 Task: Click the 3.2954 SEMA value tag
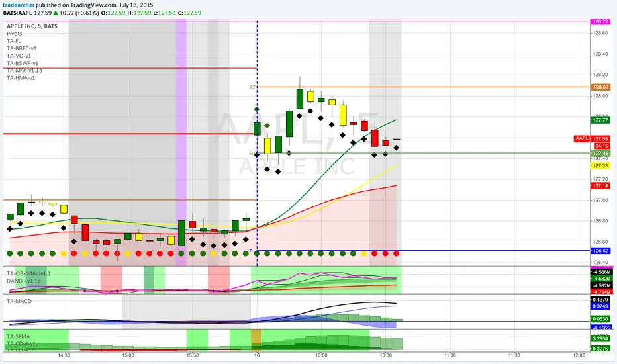tap(600, 338)
